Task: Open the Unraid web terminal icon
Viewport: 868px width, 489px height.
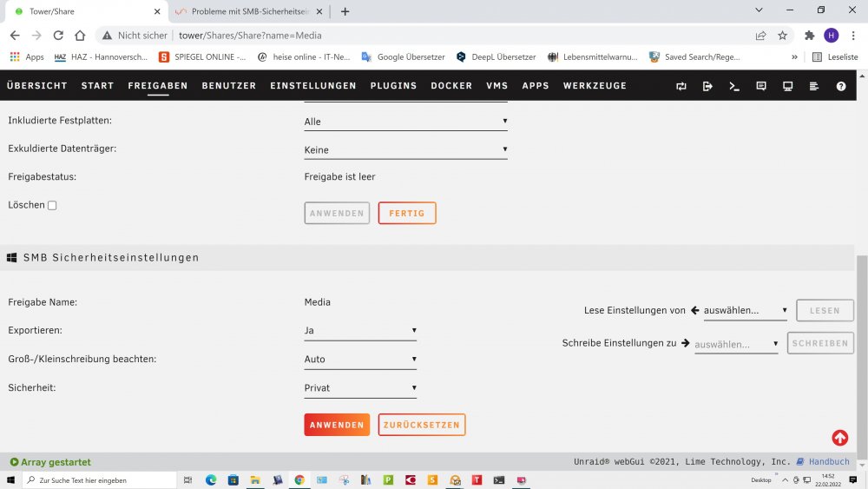Action: [734, 86]
